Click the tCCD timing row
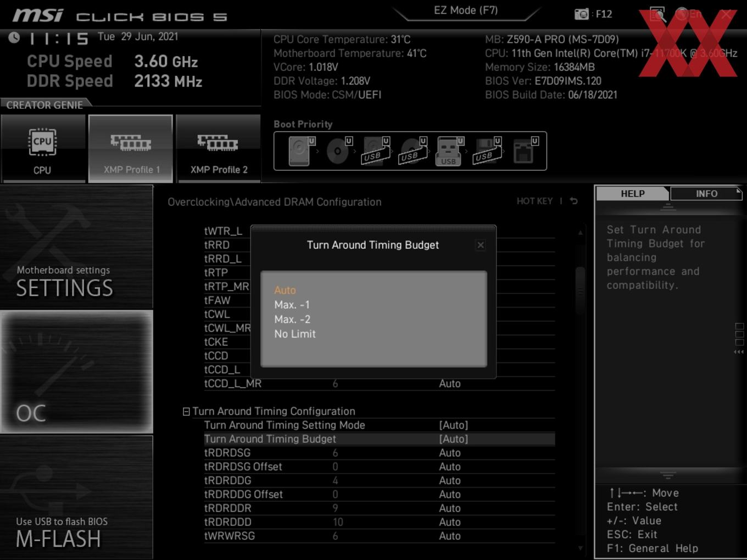The width and height of the screenshot is (747, 560). [x=216, y=356]
